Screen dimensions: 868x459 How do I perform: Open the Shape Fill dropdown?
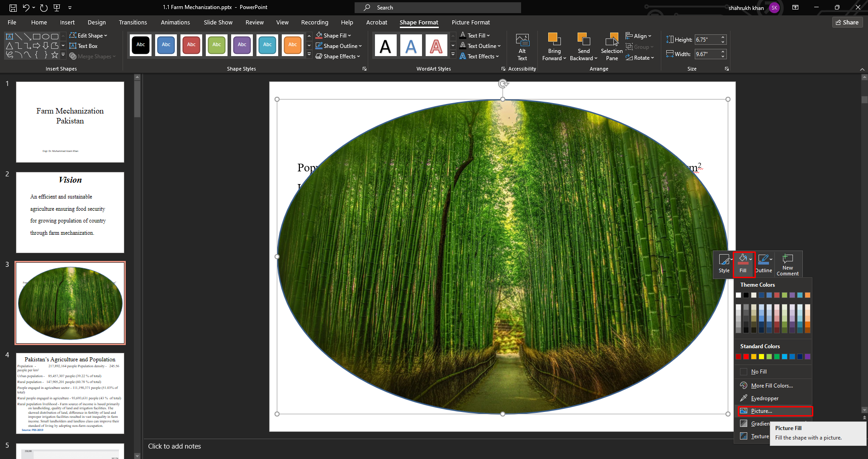click(x=334, y=36)
